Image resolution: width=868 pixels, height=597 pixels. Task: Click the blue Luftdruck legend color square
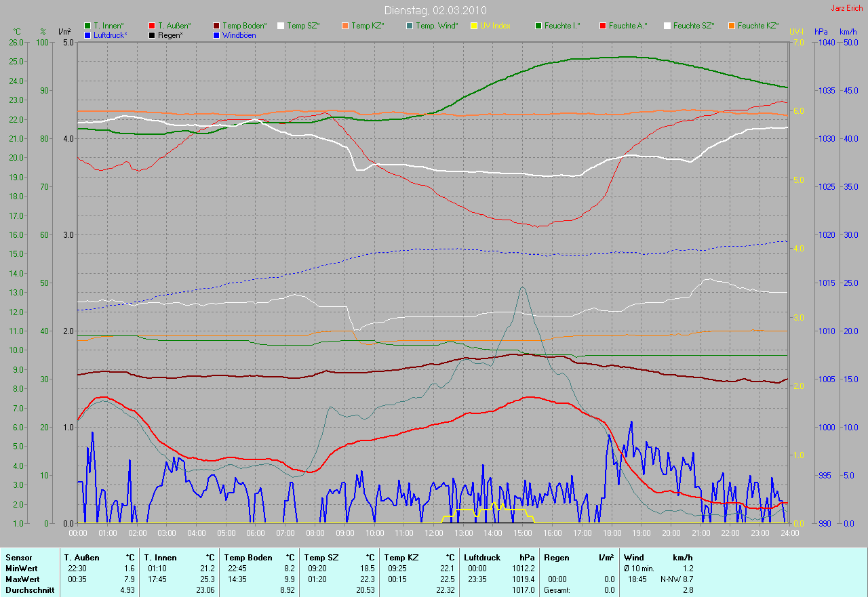pyautogui.click(x=87, y=35)
